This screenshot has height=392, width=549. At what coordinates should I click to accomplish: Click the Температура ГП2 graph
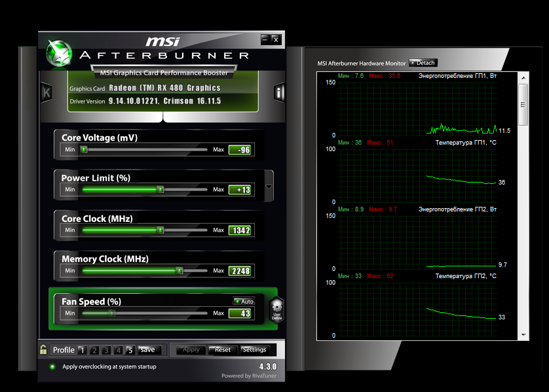[x=417, y=309]
